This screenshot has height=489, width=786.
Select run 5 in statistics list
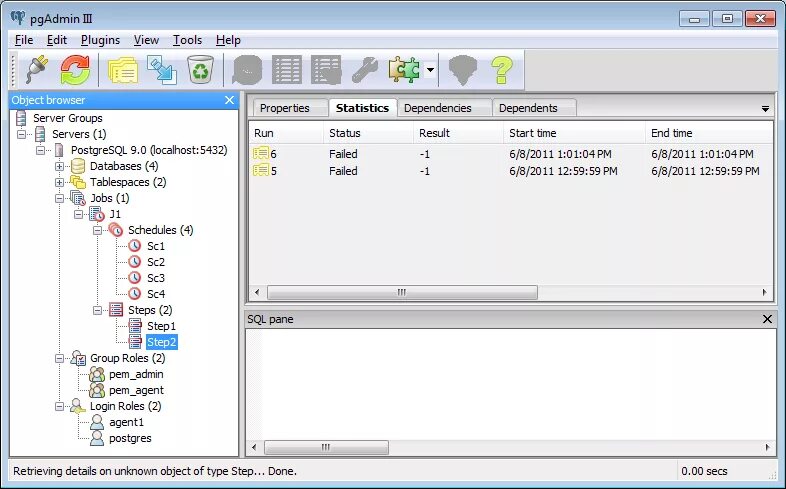[x=510, y=171]
